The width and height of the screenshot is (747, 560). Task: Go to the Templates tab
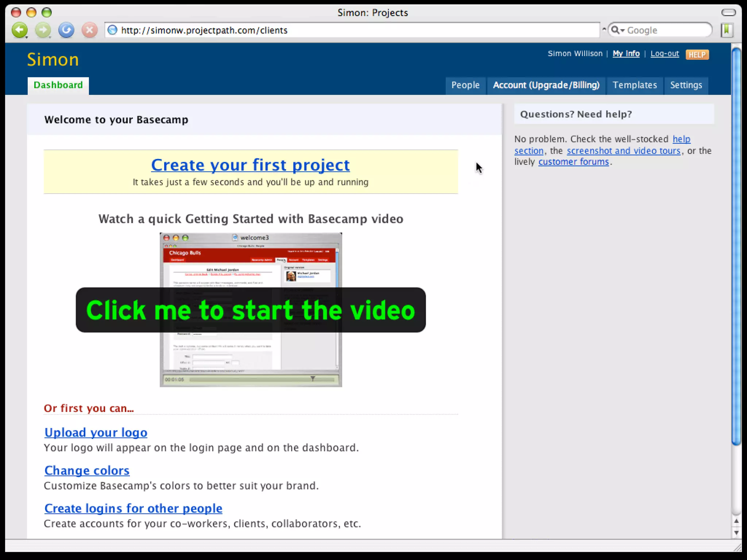pos(634,85)
